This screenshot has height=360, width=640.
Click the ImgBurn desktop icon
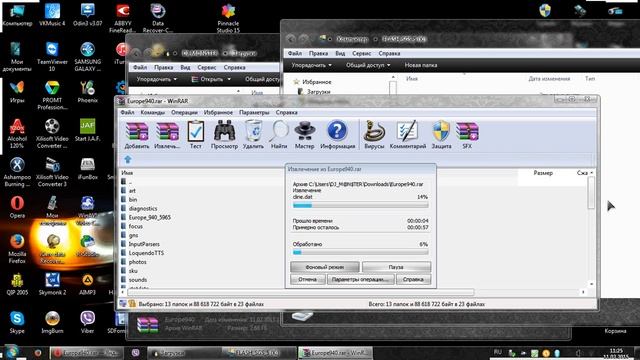52,322
